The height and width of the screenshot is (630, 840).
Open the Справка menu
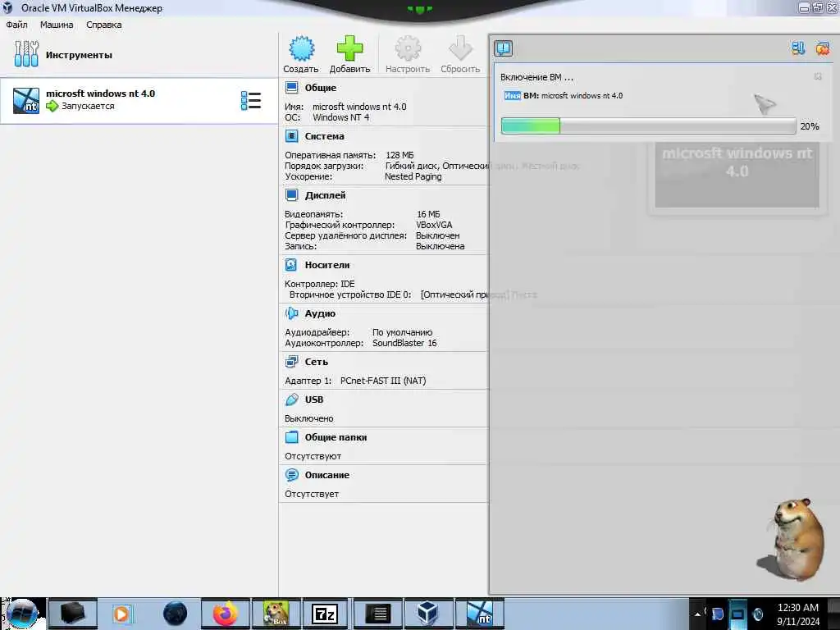coord(104,25)
